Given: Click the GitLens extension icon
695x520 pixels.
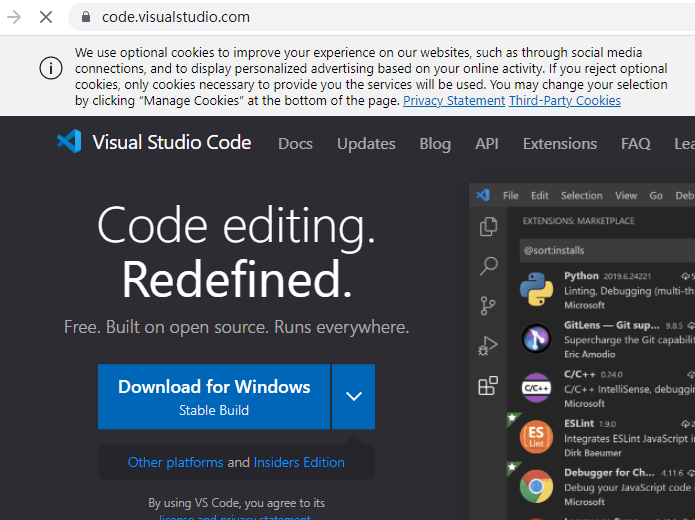Looking at the screenshot, I should pyautogui.click(x=536, y=339).
